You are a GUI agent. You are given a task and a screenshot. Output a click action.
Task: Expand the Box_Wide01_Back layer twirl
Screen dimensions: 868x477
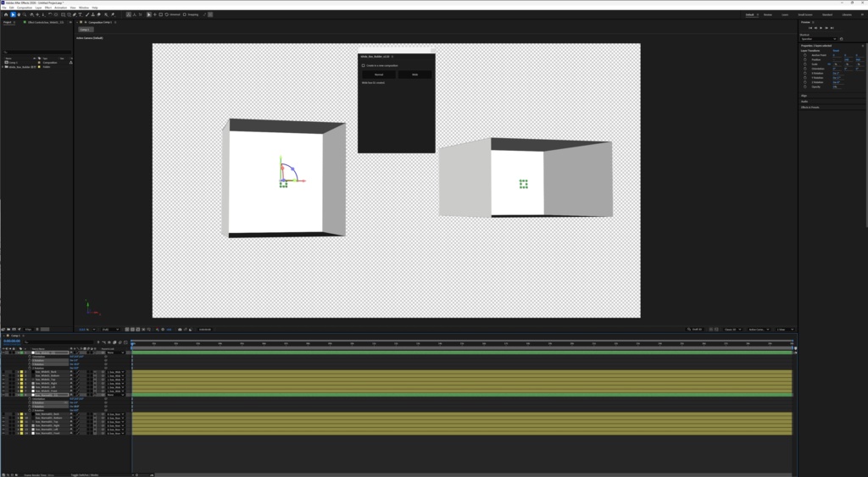click(19, 372)
